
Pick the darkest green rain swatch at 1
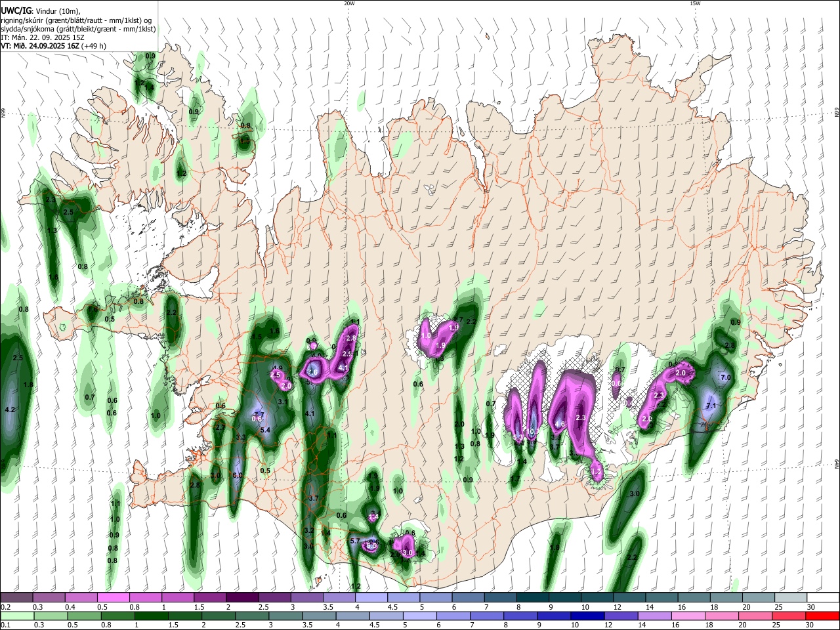[150, 616]
